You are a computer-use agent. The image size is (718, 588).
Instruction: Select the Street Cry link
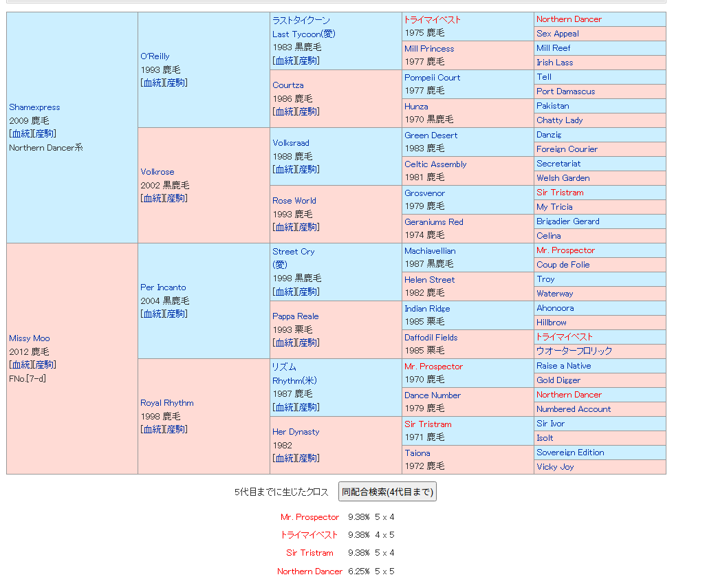coord(294,252)
